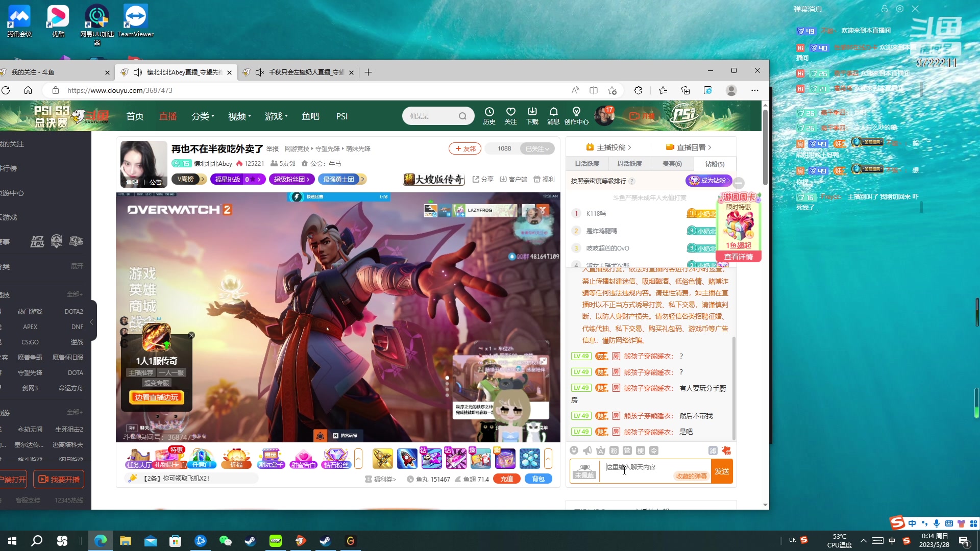Open Windows Start menu
980x551 pixels.
pos(12,541)
